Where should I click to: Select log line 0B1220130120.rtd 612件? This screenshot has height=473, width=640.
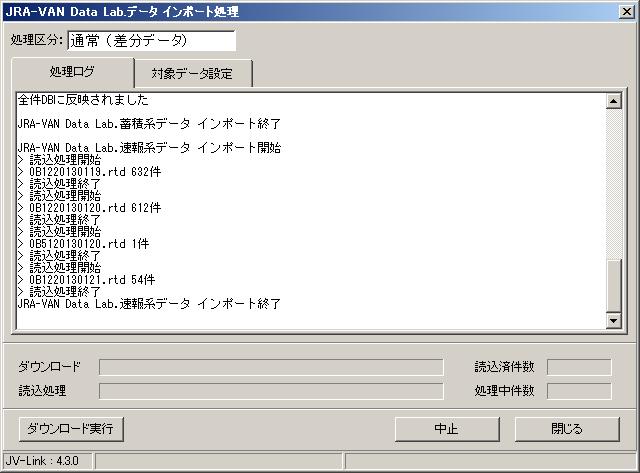click(89, 208)
